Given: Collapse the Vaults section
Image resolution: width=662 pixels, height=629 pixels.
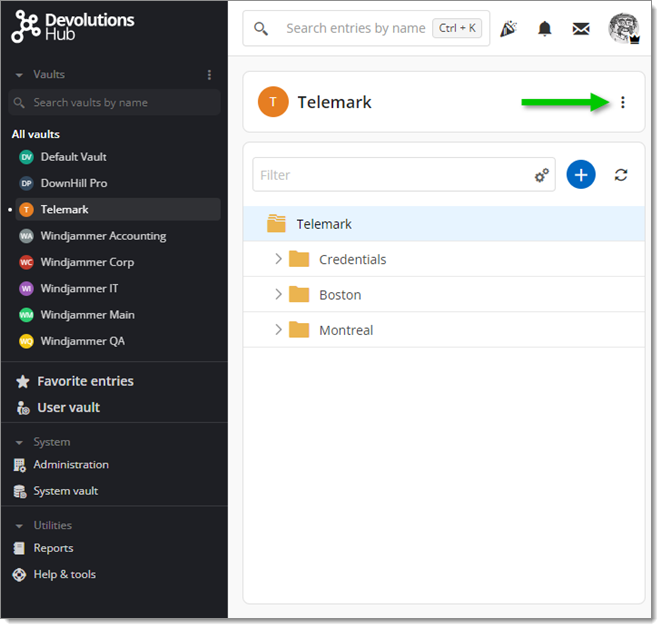Looking at the screenshot, I should point(19,75).
